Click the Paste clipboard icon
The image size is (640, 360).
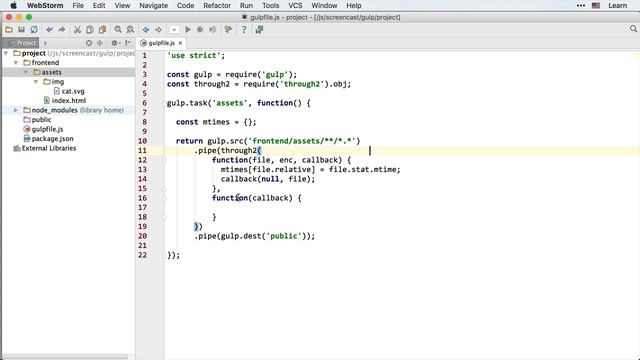(x=102, y=30)
